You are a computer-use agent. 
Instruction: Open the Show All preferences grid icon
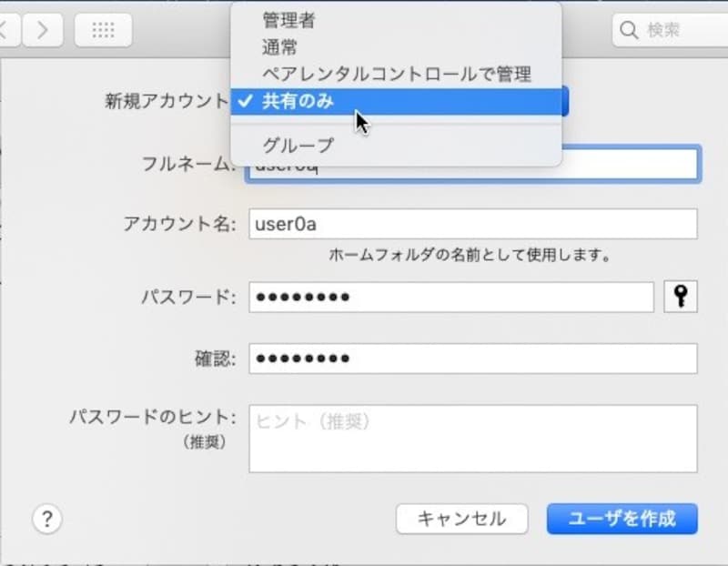tap(102, 29)
